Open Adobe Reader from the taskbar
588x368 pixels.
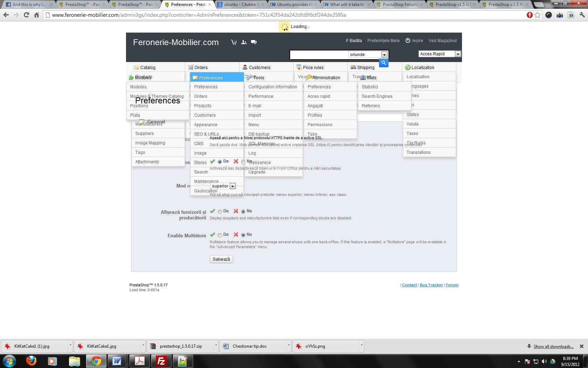pyautogui.click(x=140, y=361)
